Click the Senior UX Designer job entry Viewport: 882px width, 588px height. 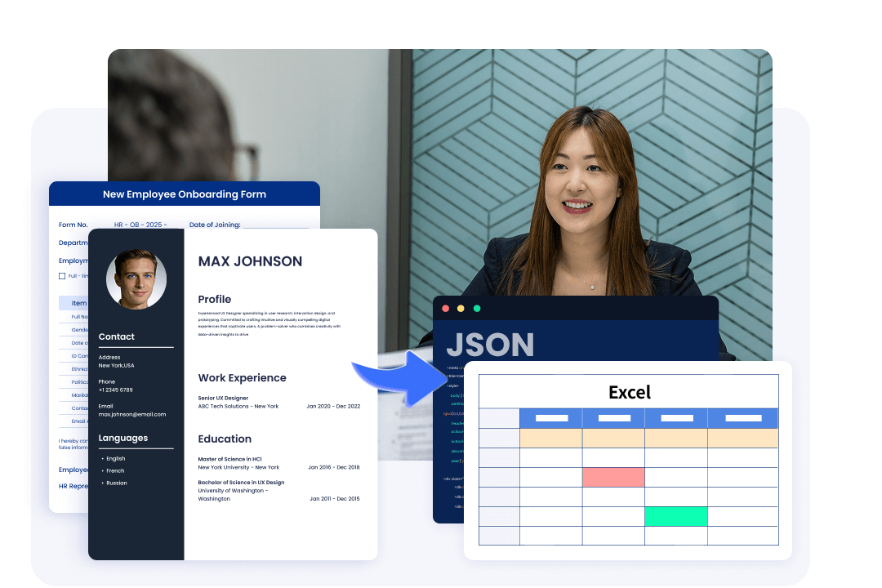click(x=223, y=398)
